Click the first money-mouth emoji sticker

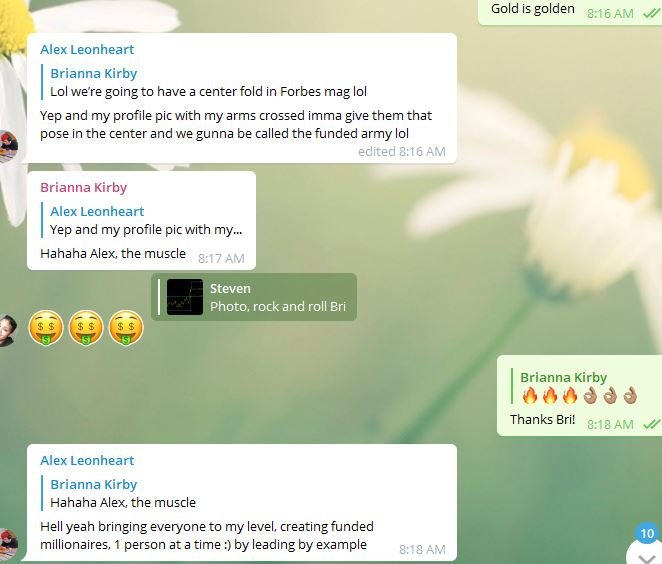pyautogui.click(x=46, y=328)
